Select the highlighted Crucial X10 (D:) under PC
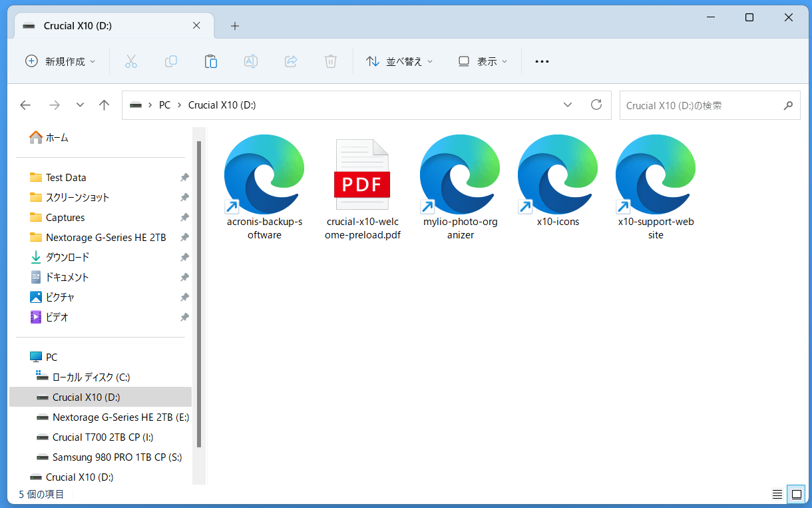 101,397
